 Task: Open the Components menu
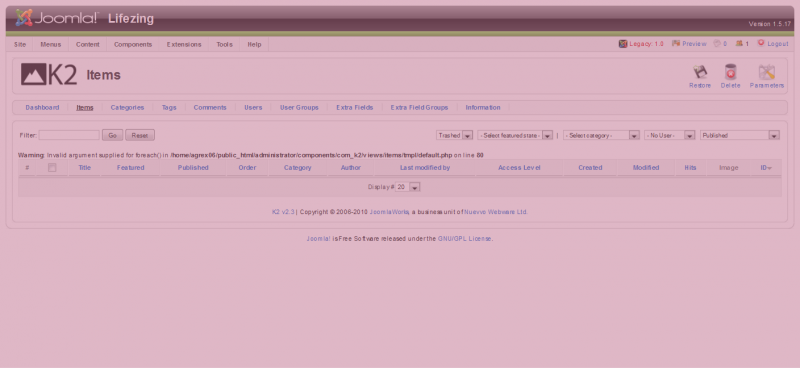133,44
